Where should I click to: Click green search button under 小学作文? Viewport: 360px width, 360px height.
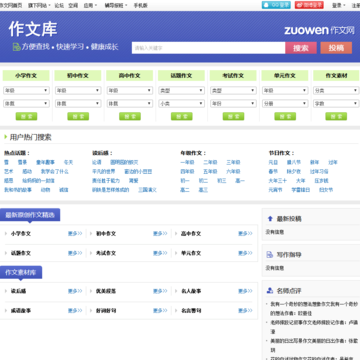[26, 116]
